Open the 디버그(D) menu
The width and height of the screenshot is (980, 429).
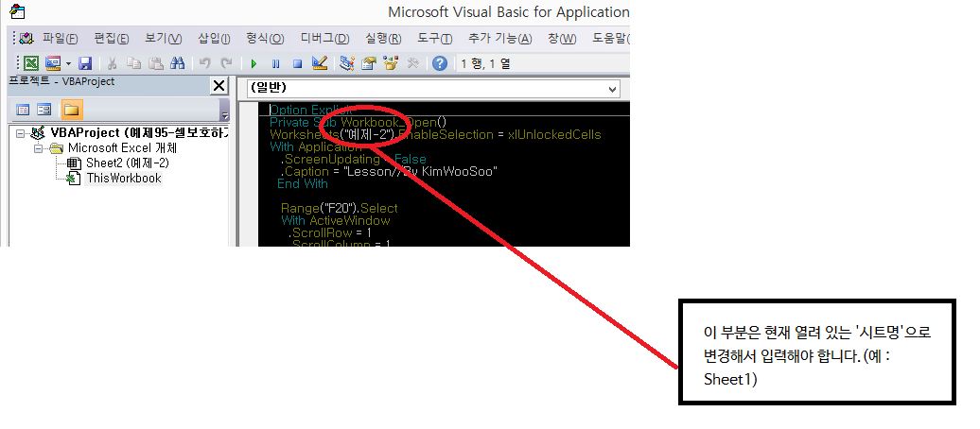pyautogui.click(x=324, y=39)
